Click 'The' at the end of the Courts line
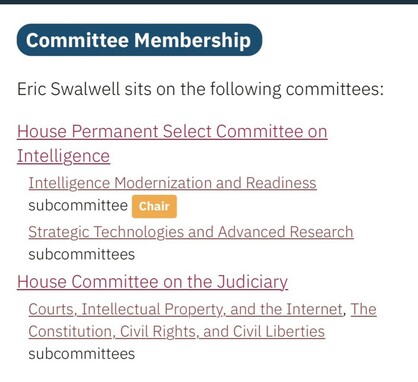This screenshot has width=418, height=382. [x=364, y=309]
